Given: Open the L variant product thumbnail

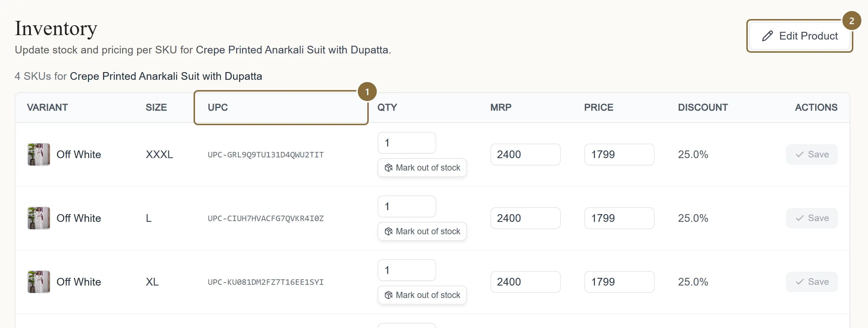Looking at the screenshot, I should point(39,218).
